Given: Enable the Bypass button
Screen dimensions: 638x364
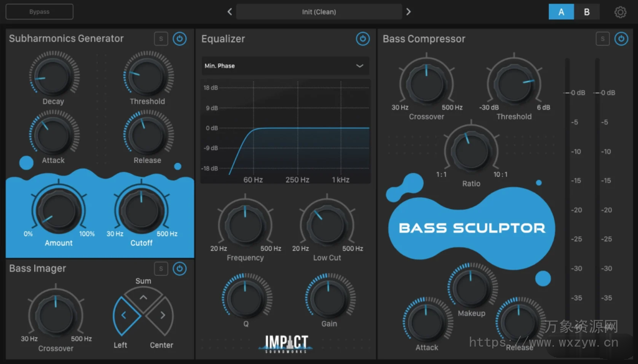Looking at the screenshot, I should (39, 11).
